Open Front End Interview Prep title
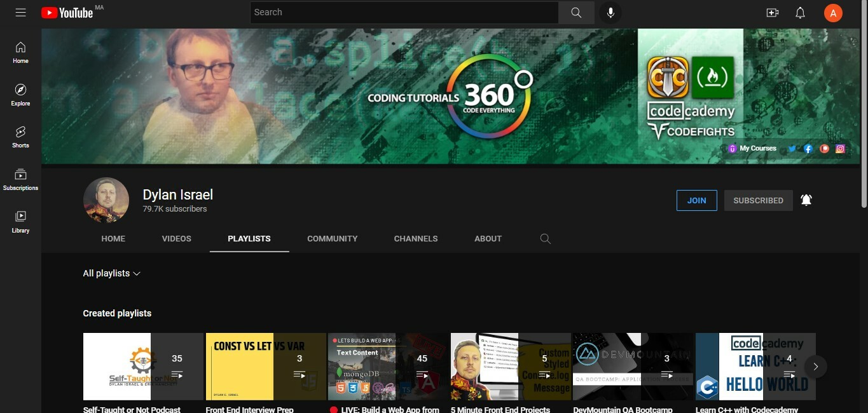 pyautogui.click(x=250, y=410)
